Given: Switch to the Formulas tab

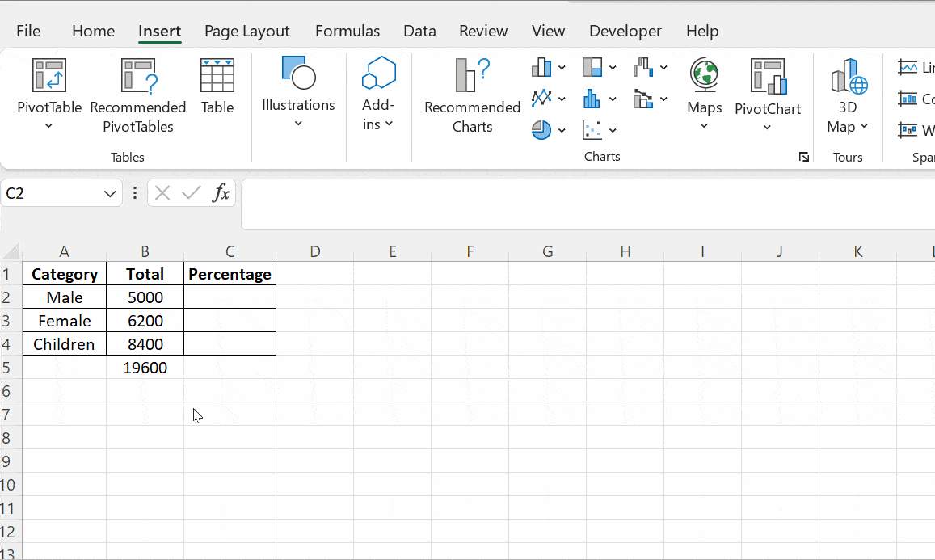Looking at the screenshot, I should click(x=347, y=31).
